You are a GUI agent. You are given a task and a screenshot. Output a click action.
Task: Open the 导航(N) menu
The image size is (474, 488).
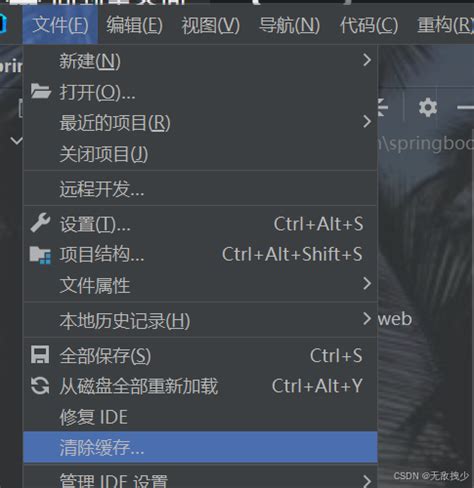click(289, 26)
